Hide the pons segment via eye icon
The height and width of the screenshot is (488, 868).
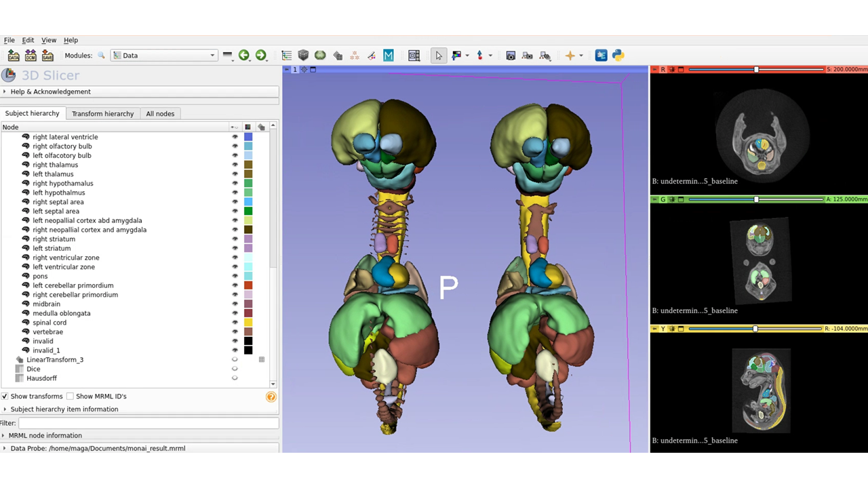coord(235,276)
